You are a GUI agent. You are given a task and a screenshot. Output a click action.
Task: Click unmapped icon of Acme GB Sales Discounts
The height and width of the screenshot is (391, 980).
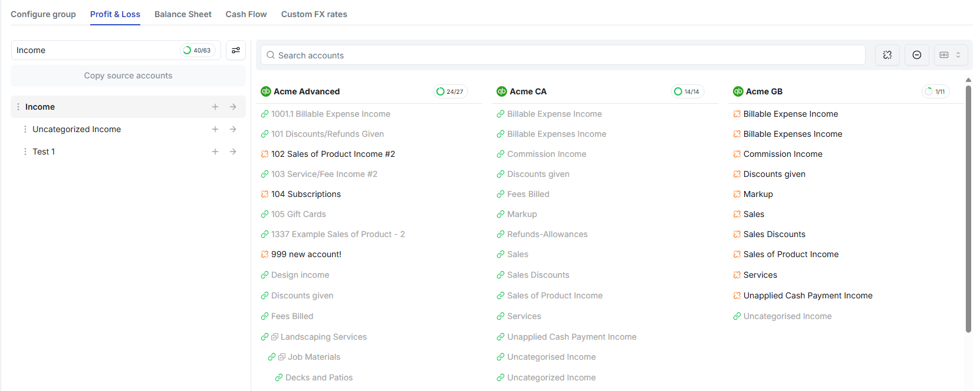(x=737, y=234)
